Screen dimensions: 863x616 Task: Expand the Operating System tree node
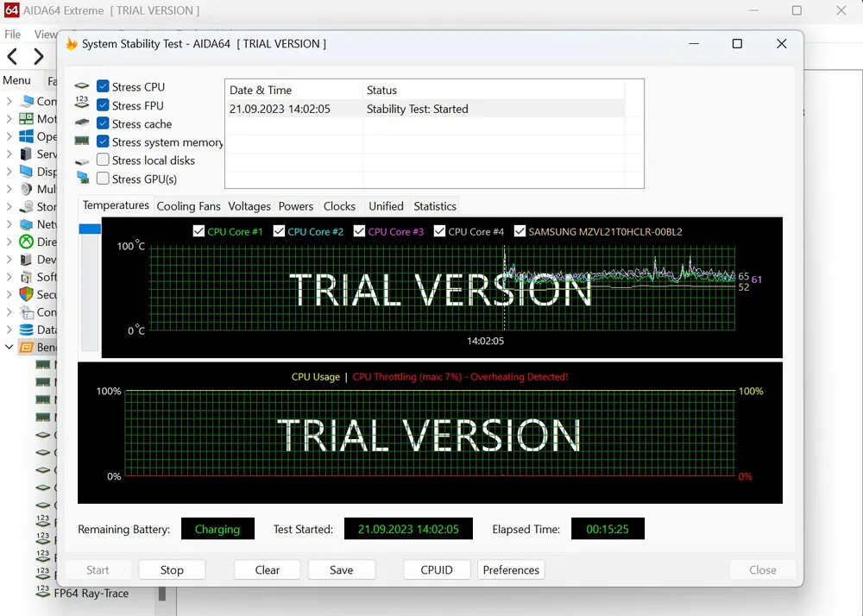point(9,136)
